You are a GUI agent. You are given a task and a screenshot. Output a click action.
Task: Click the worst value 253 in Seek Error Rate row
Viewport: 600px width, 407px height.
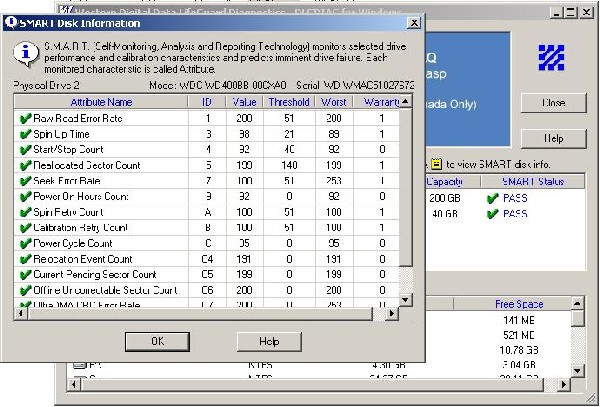(334, 181)
